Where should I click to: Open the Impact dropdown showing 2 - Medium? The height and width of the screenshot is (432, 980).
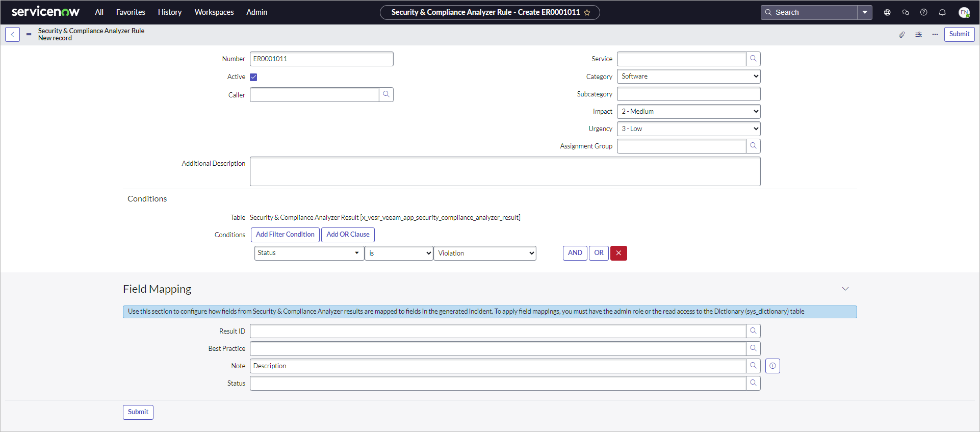click(689, 111)
